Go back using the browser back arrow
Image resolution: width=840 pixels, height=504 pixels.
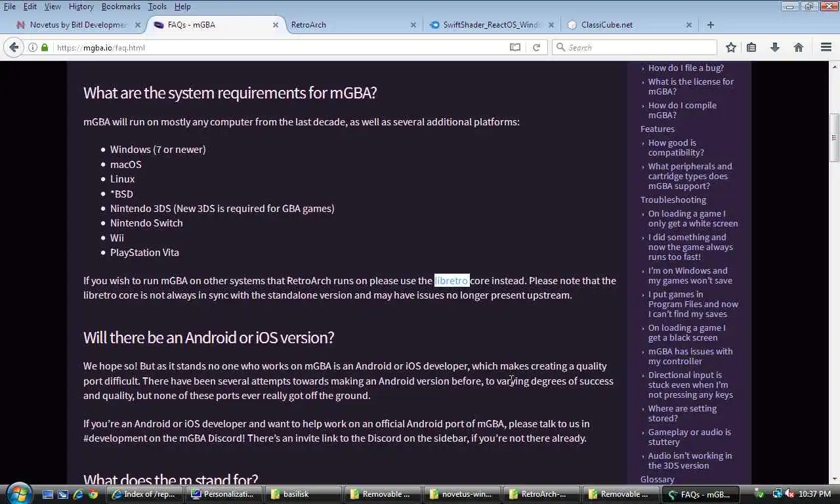pos(14,47)
